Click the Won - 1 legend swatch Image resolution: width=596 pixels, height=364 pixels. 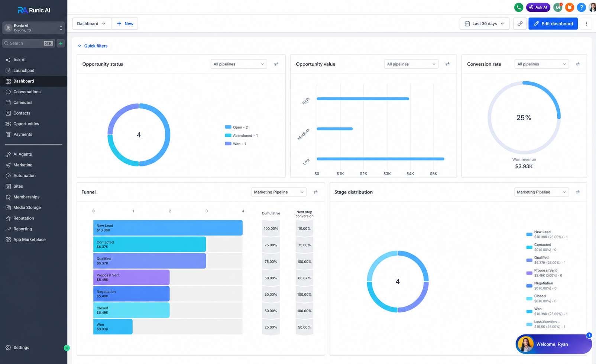click(228, 143)
